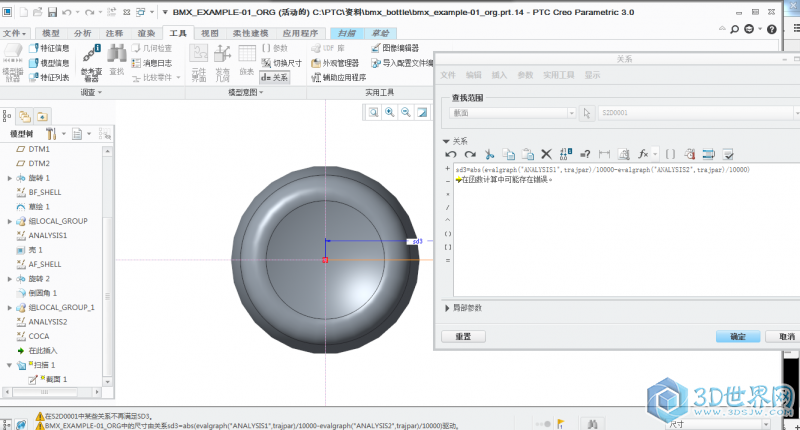Toggle 切换尺寸 switch dimensions in ribbon
Screen dimensions: 800x430
pos(281,63)
